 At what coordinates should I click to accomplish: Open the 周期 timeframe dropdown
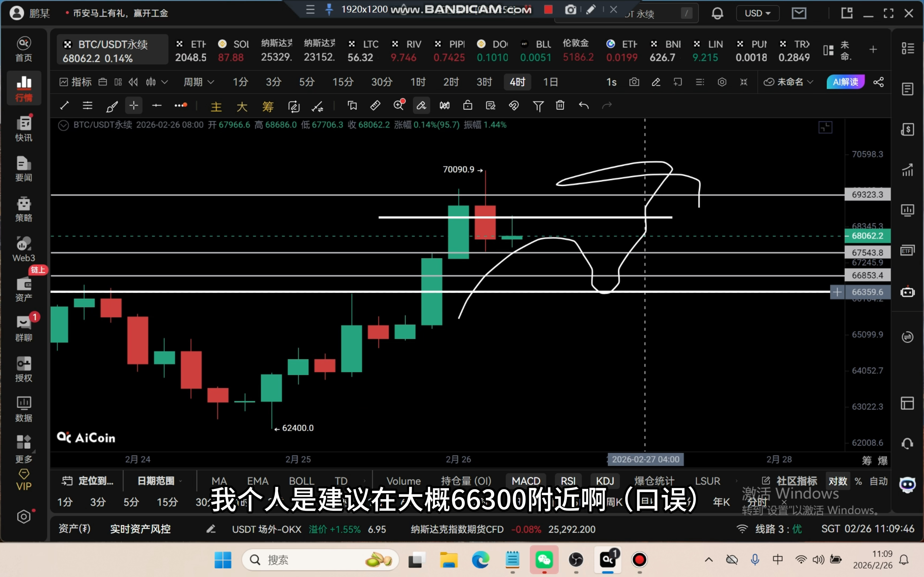199,82
